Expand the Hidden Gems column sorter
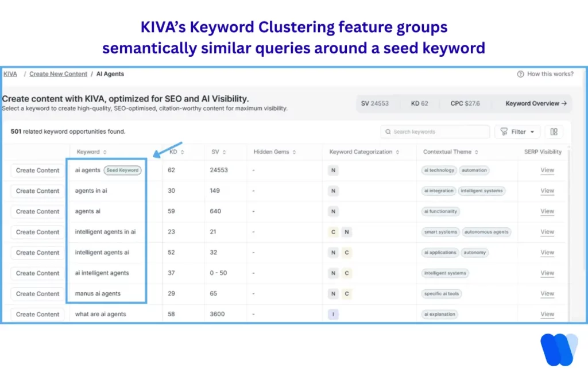The height and width of the screenshot is (376, 588). [x=293, y=152]
